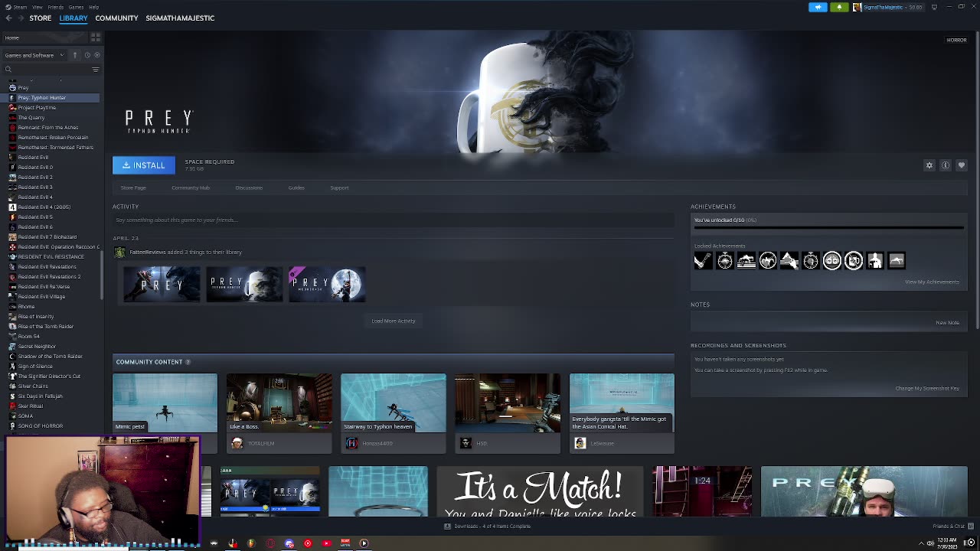
Task: Click the Downloads icon in bottom bar
Action: 448,526
